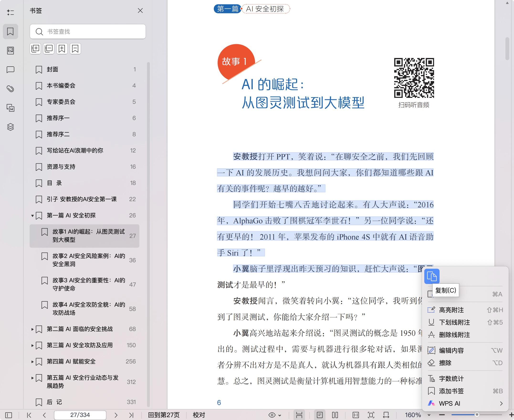
Task: Expand the 第五篇 AI 安全行业动态 bookmark
Action: [32, 378]
